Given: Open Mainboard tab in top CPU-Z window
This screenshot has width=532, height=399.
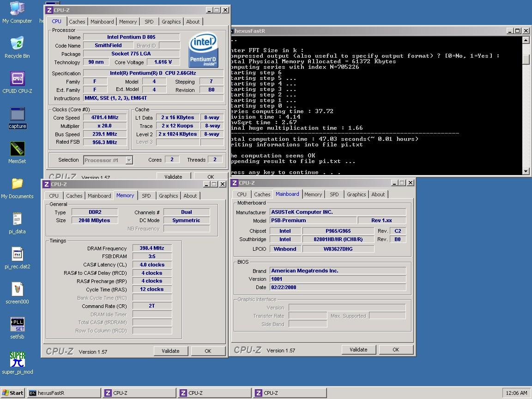Looking at the screenshot, I should pos(102,22).
